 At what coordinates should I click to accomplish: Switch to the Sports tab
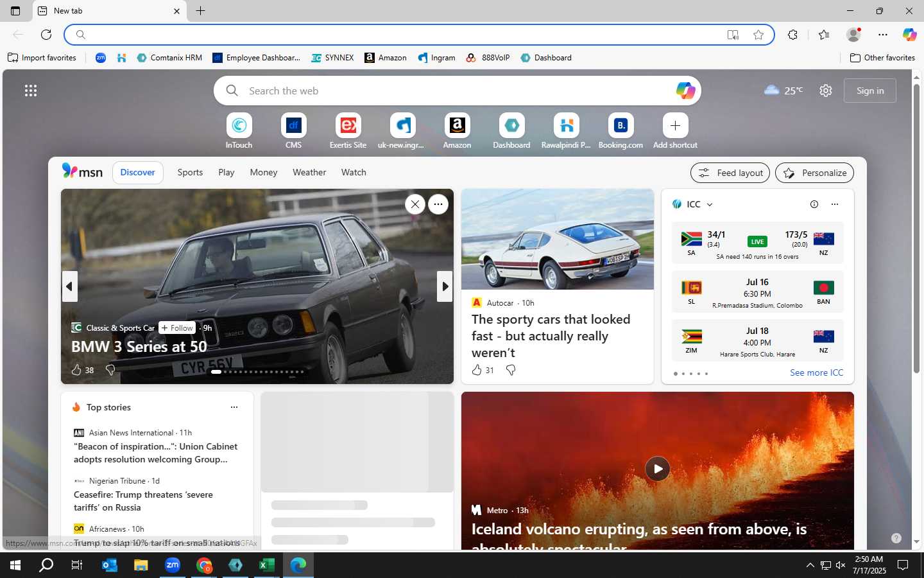(x=190, y=172)
